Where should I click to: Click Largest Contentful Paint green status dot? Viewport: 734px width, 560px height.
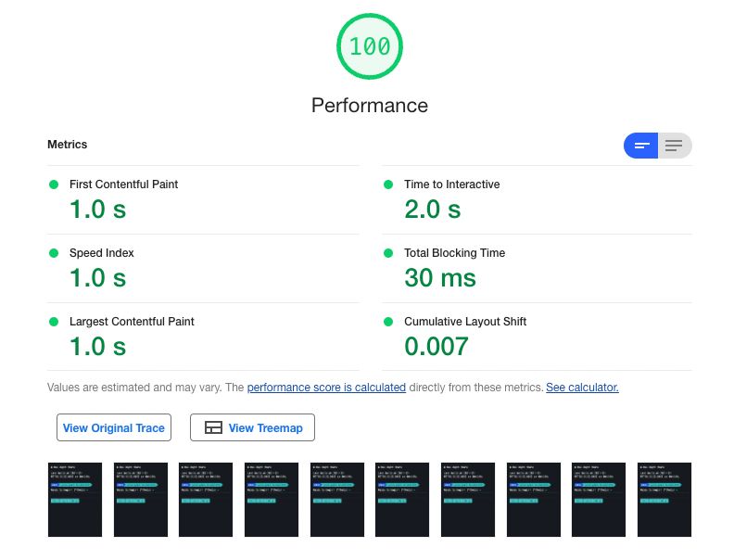[54, 322]
